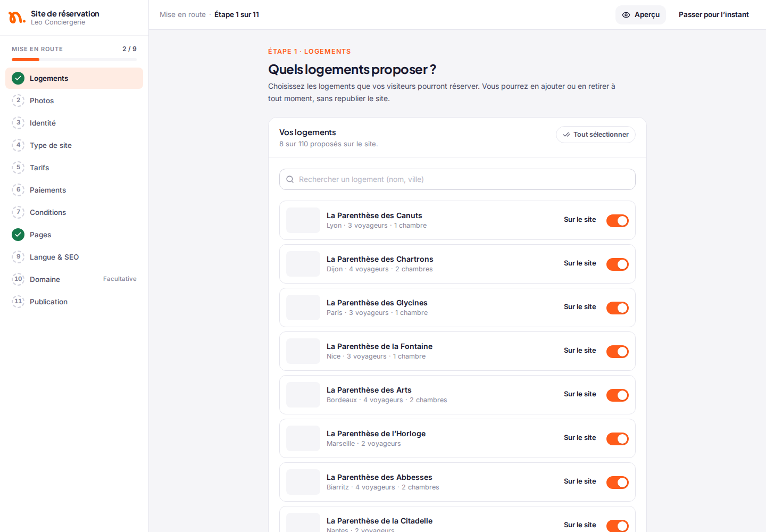Click Tout sélectionner button
The width and height of the screenshot is (766, 532).
pyautogui.click(x=596, y=135)
